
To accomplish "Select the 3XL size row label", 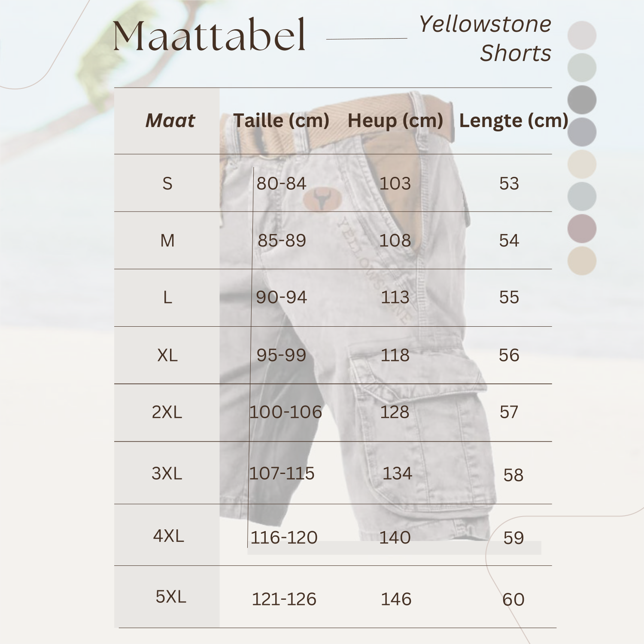I will 167,474.
